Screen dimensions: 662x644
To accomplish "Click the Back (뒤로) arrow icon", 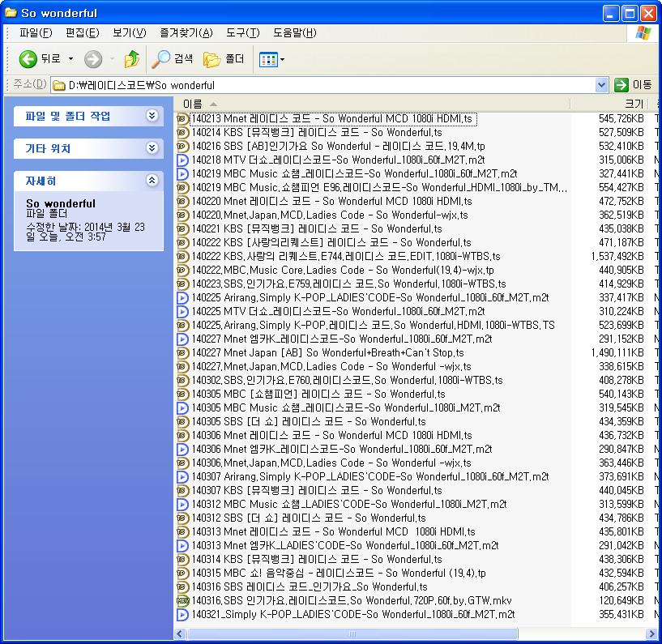I will pyautogui.click(x=28, y=59).
